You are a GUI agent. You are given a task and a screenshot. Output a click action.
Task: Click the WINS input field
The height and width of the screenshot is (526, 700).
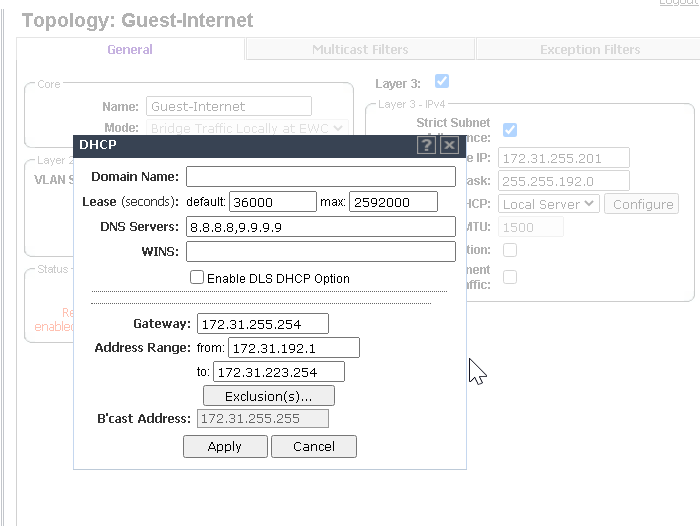point(320,251)
